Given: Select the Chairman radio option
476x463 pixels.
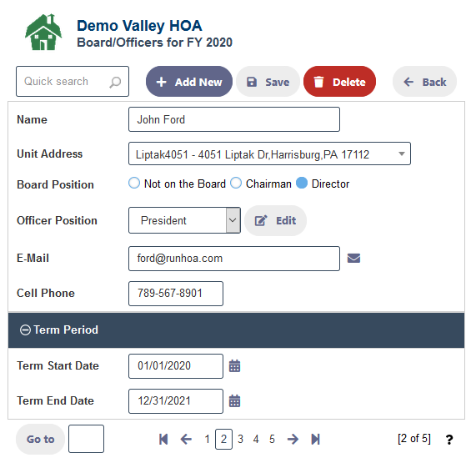Looking at the screenshot, I should coord(236,184).
